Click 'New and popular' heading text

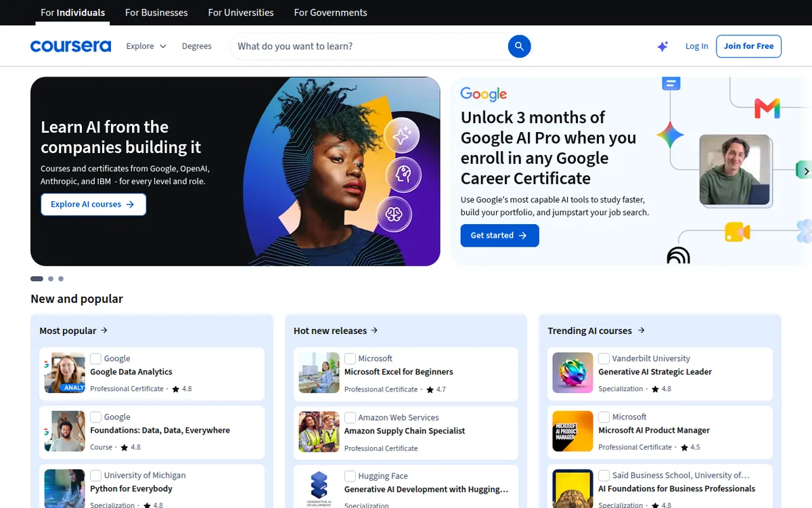76,299
